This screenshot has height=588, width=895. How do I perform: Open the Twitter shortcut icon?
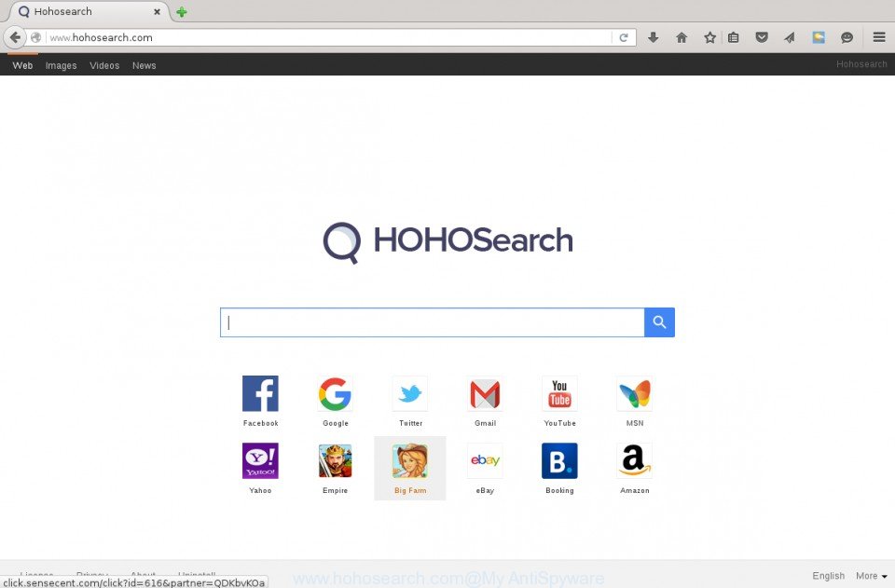pyautogui.click(x=410, y=393)
